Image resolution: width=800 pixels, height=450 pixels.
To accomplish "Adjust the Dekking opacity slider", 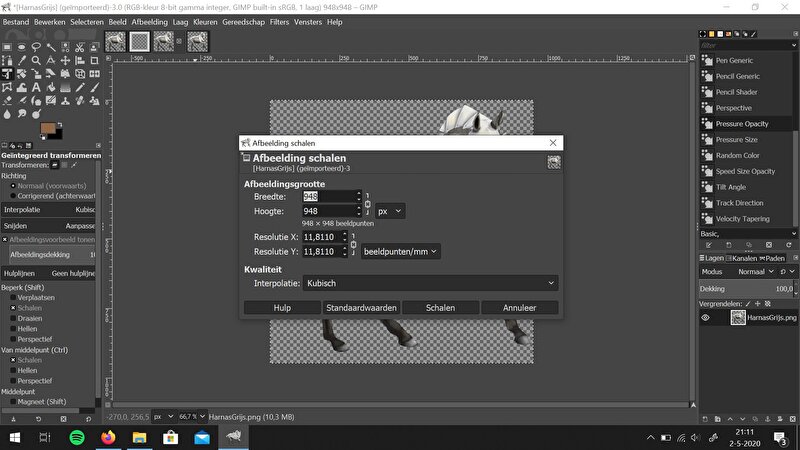I will pos(746,289).
